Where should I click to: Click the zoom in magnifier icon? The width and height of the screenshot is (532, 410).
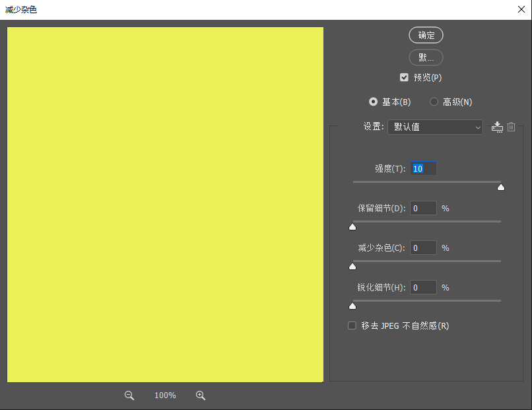click(x=201, y=395)
